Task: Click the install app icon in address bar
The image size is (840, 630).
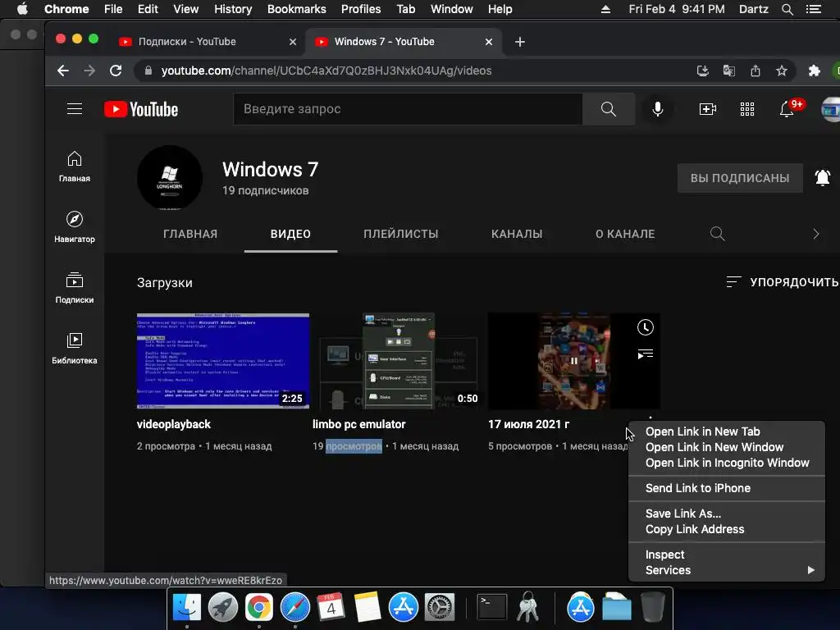Action: pyautogui.click(x=703, y=71)
